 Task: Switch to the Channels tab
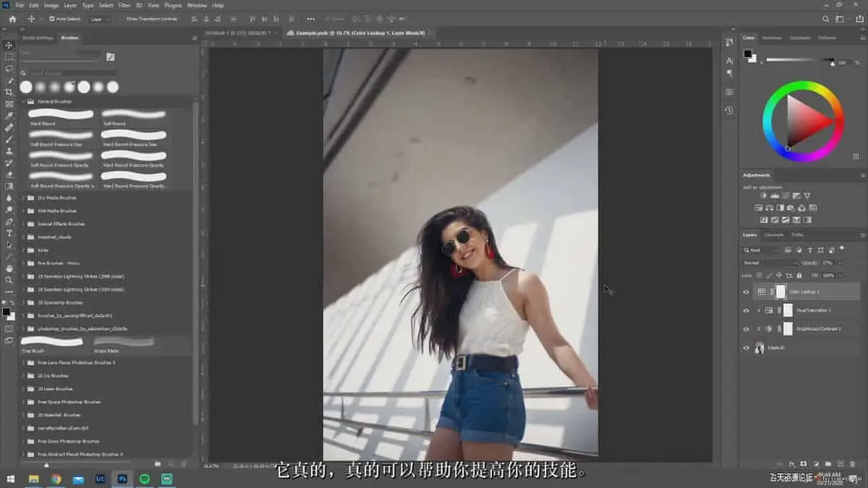[x=774, y=235]
